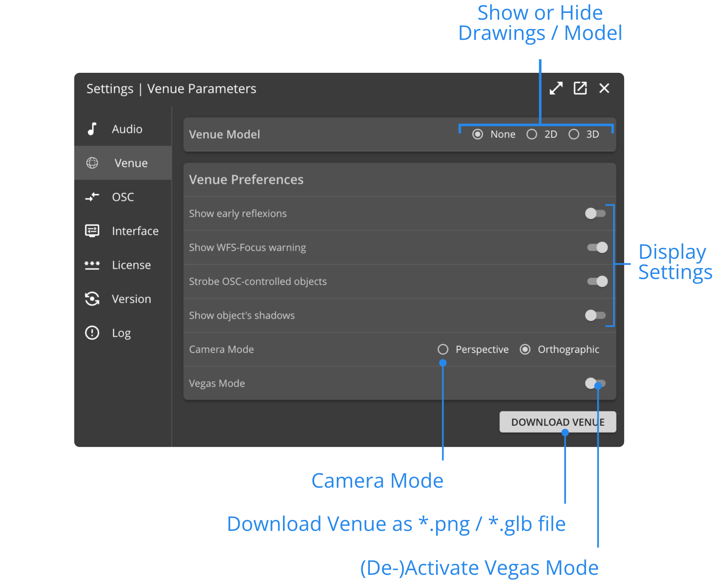Click the Interface monitor icon
Viewport: 728px width, 582px height.
pos(92,231)
